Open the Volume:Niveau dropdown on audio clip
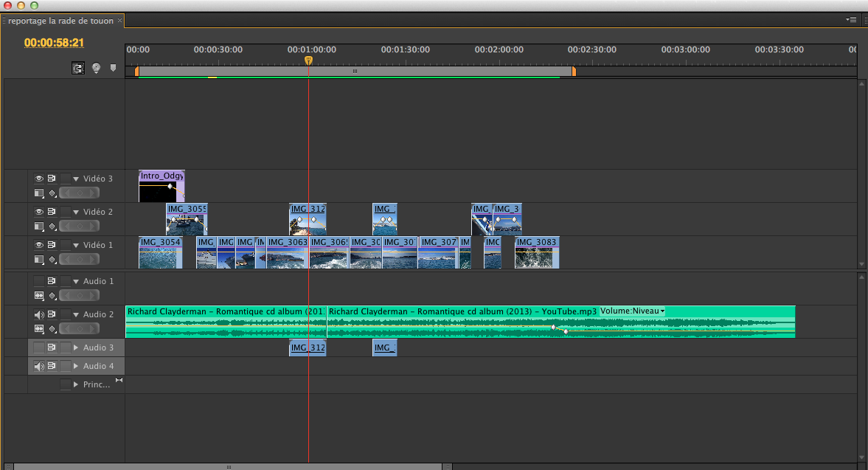 pyautogui.click(x=633, y=311)
